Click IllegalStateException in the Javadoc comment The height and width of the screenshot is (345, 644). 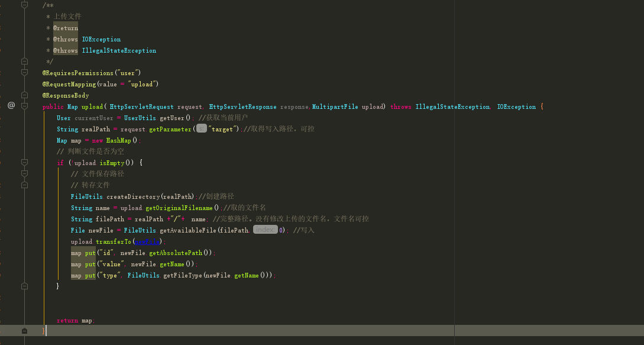pyautogui.click(x=119, y=50)
